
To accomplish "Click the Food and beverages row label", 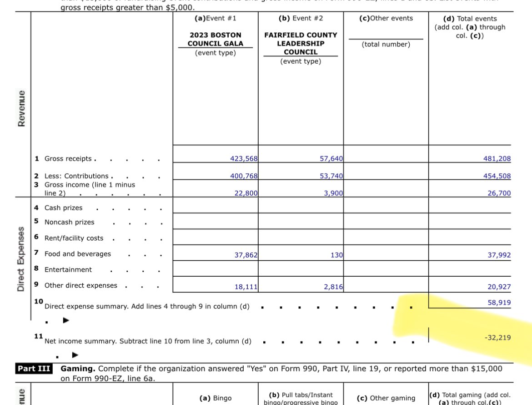I will click(x=77, y=254).
